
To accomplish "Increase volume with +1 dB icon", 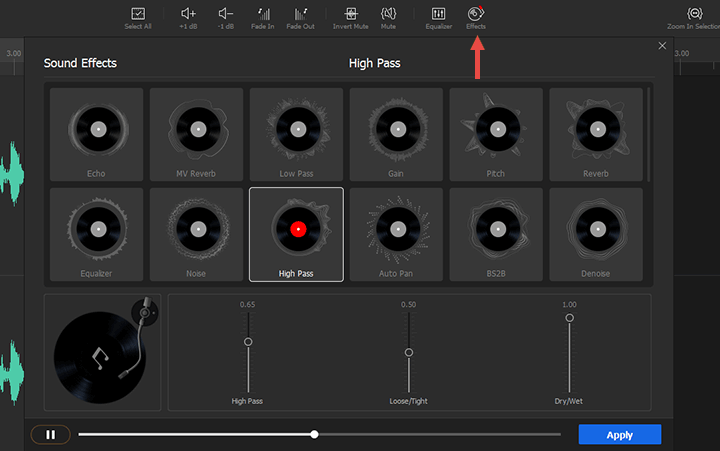I will 188,14.
